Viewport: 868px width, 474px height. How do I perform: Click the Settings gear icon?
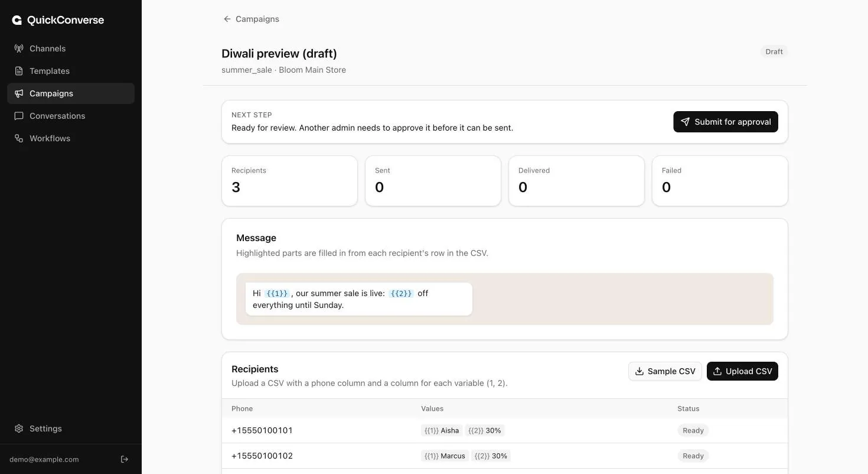(19, 428)
